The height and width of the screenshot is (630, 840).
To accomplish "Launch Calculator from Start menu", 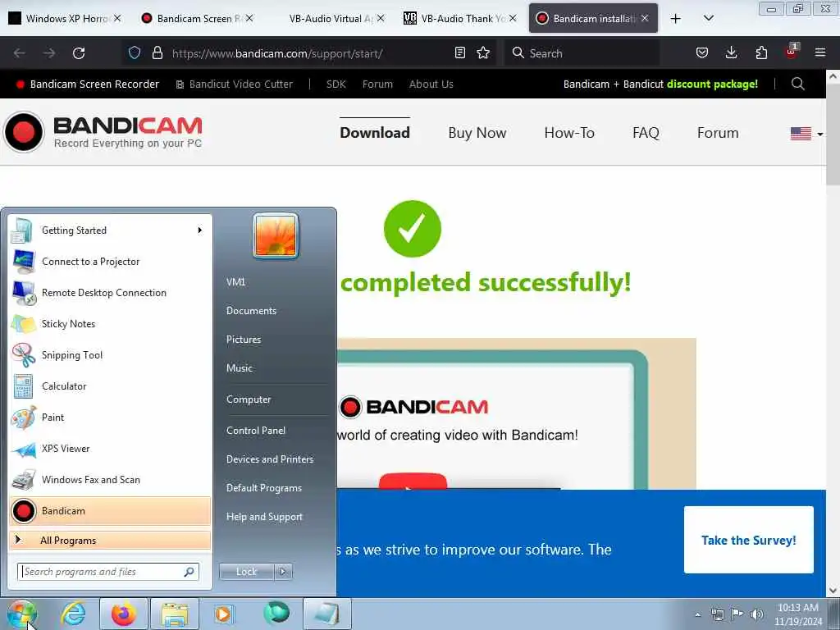I will coord(110,386).
